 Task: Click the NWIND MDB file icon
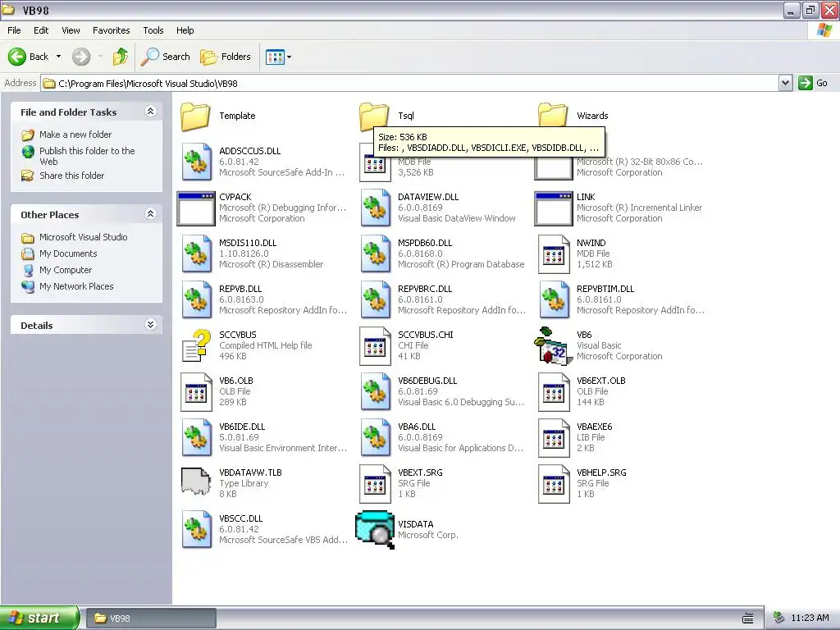click(554, 254)
